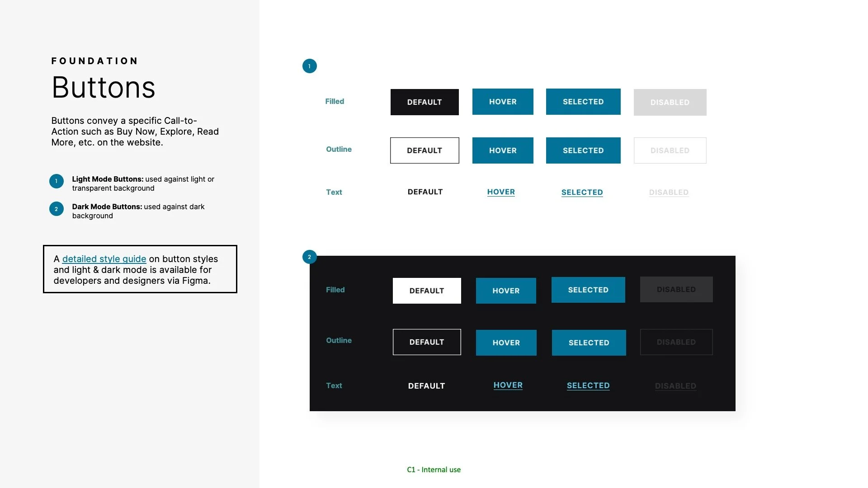Click the light mode filled HOVER button

pos(503,102)
